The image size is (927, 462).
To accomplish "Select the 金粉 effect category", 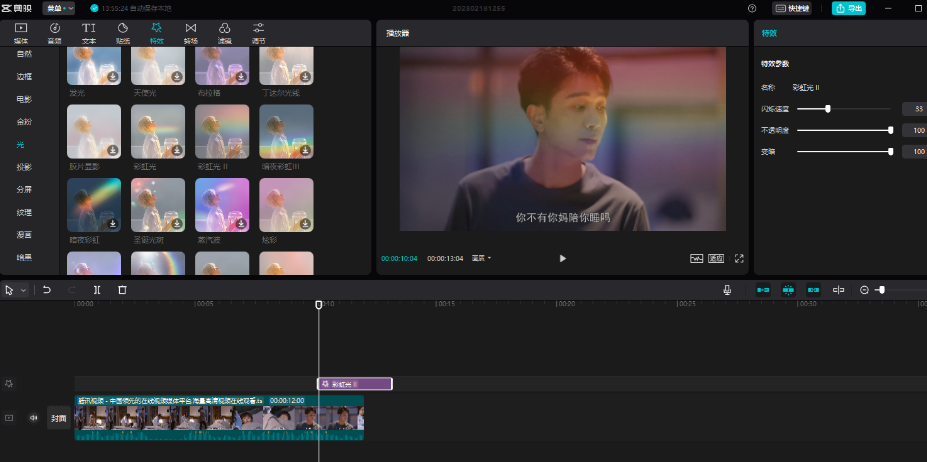I will click(x=24, y=121).
